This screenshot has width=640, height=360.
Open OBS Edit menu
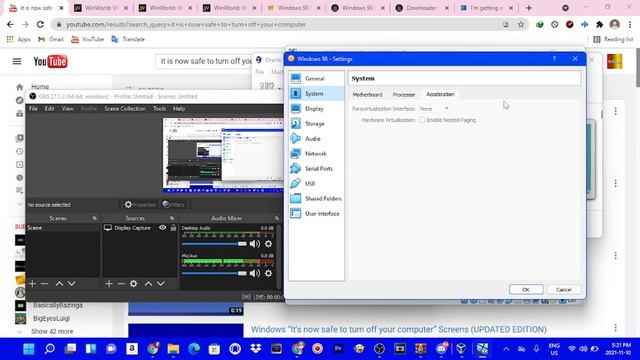(x=49, y=109)
